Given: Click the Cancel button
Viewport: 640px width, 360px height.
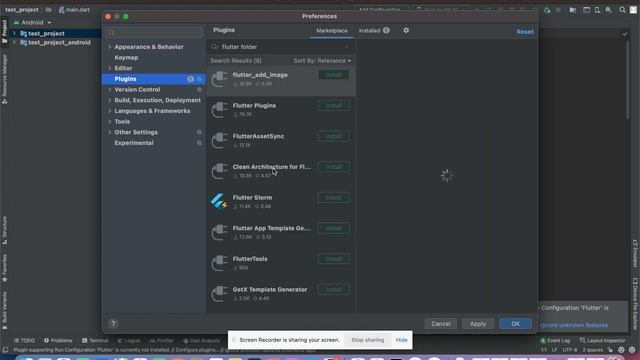Looking at the screenshot, I should 441,324.
